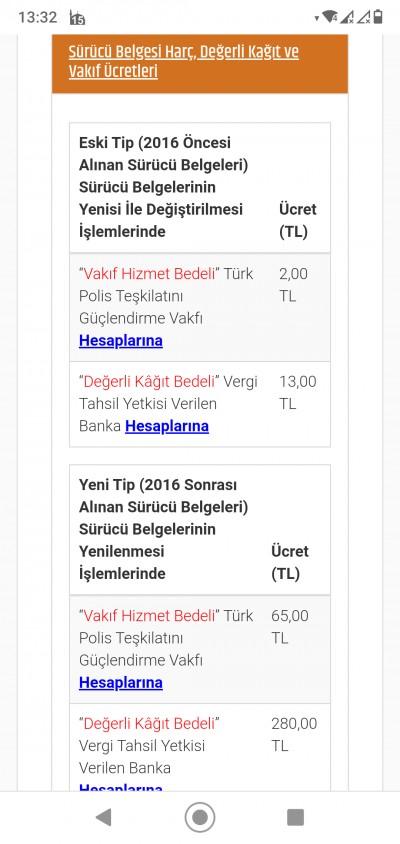400x844 pixels.
Task: Tap the second mobile signal icon
Action: click(364, 17)
